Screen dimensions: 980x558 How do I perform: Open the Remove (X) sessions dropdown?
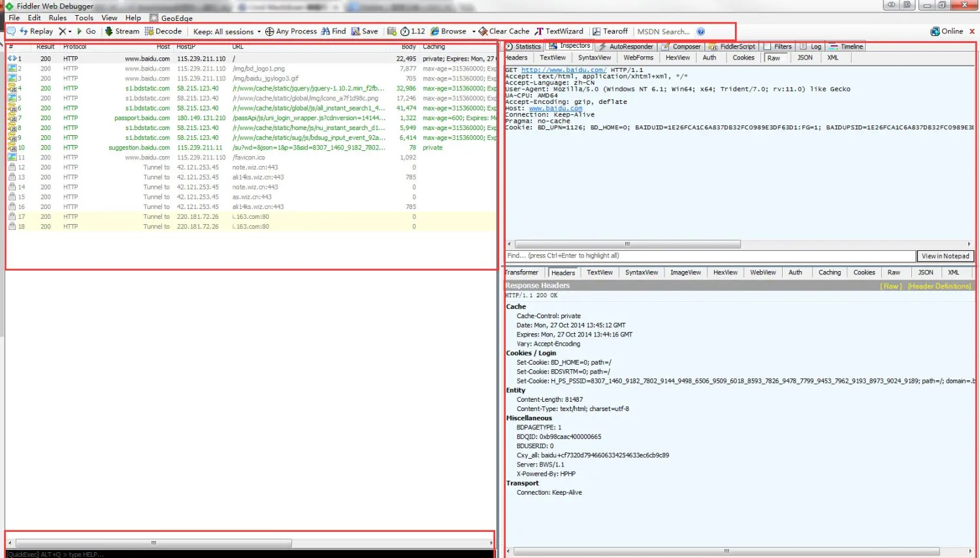(65, 31)
